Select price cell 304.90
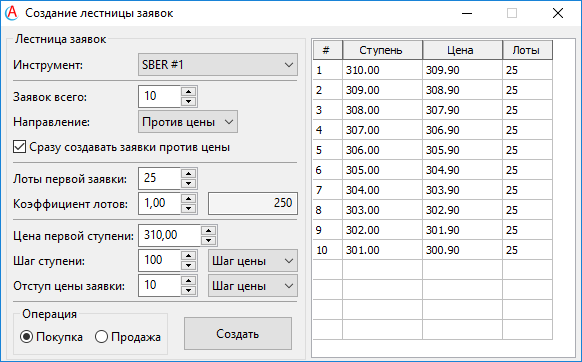 pyautogui.click(x=462, y=170)
